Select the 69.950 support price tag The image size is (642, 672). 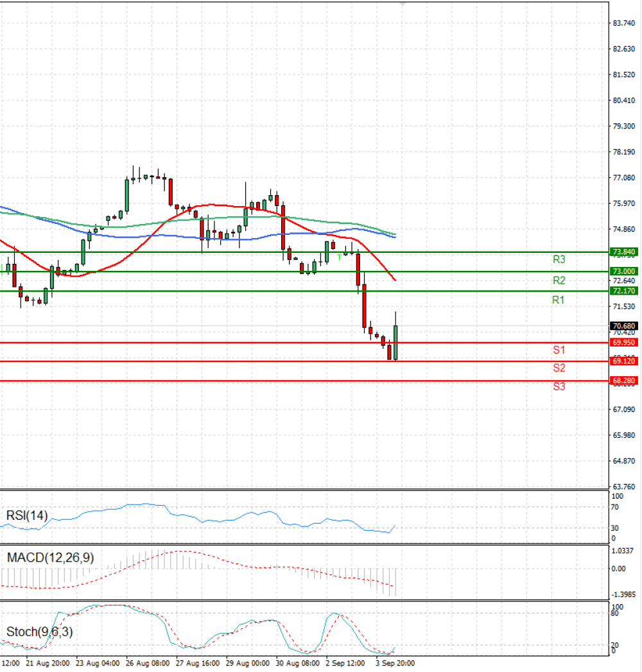click(x=623, y=343)
